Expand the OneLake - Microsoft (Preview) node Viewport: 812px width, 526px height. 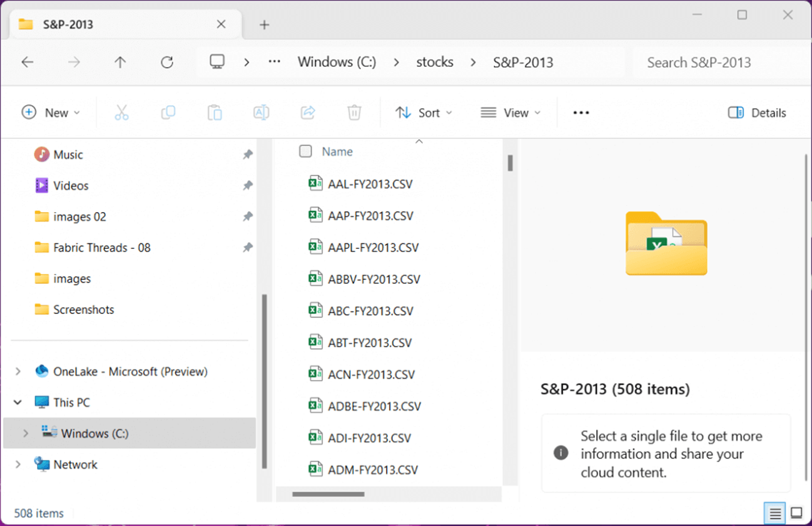(18, 372)
